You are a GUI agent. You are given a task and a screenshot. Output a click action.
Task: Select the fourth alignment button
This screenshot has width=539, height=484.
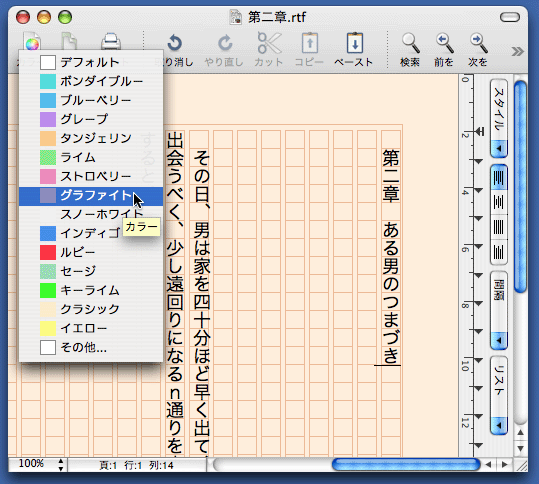(x=499, y=252)
